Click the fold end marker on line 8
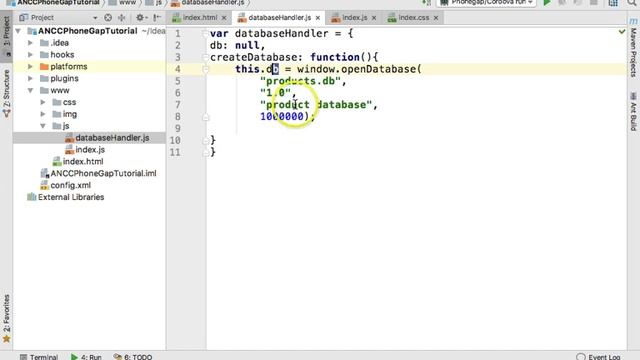The width and height of the screenshot is (640, 360). pos(206,117)
